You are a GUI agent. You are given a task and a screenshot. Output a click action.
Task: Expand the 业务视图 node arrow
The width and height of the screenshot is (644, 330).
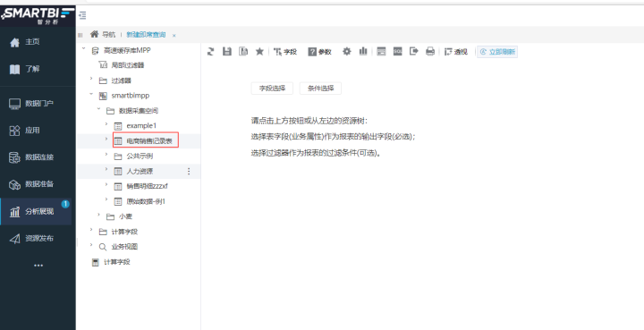(x=91, y=245)
